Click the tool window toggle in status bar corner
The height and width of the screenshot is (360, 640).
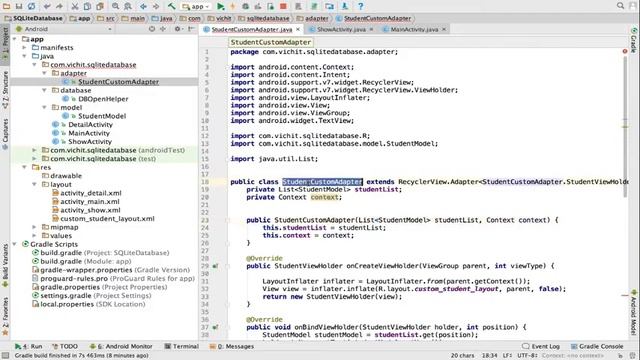coord(5,356)
